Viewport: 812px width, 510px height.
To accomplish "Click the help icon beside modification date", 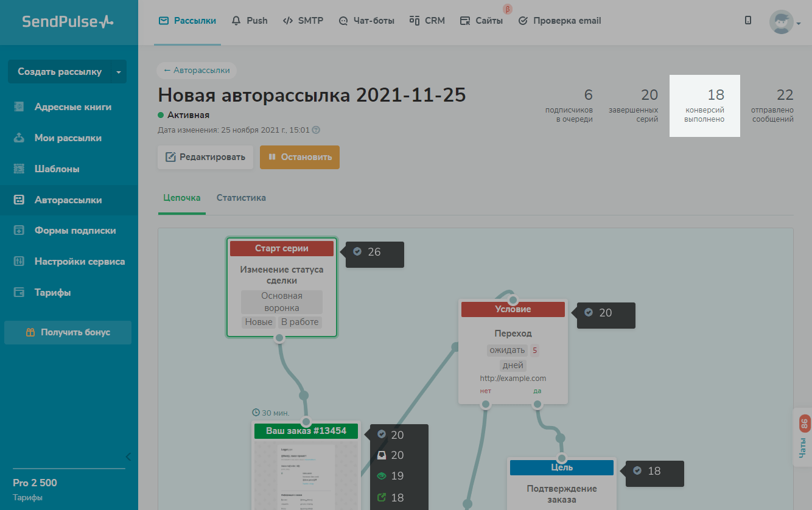I will [316, 130].
